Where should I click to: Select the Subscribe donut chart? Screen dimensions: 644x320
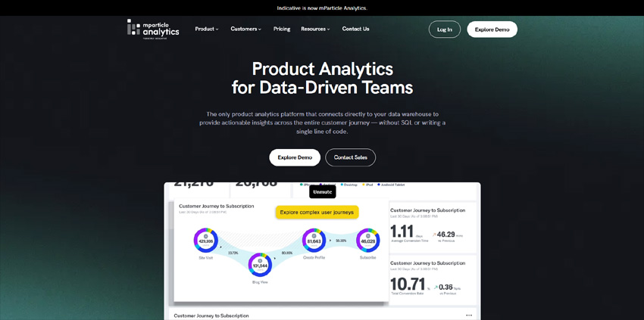click(x=368, y=241)
